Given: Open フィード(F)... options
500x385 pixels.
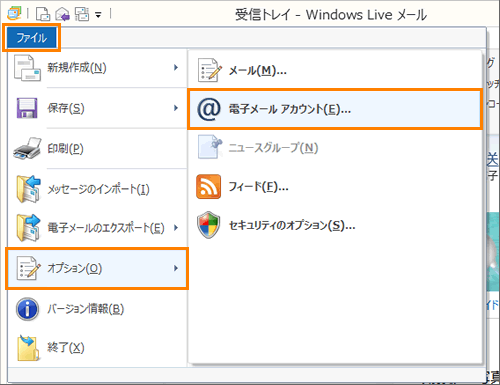Looking at the screenshot, I should [335, 186].
